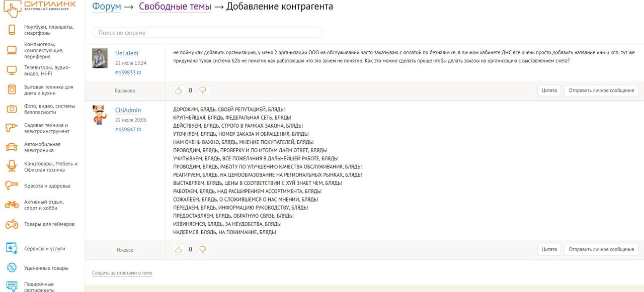Select the gamepad icon for gamer goods

(x=12, y=224)
